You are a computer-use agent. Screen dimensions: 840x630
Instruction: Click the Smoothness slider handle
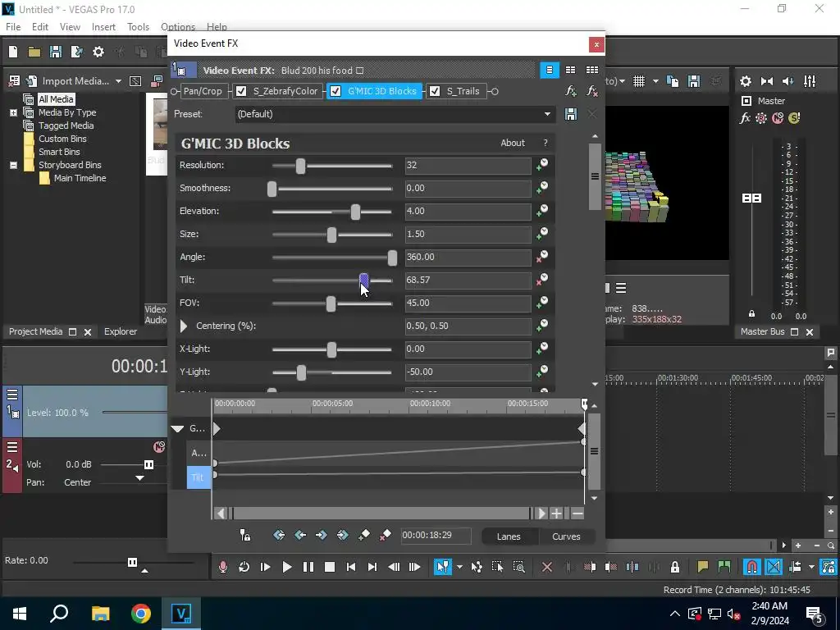click(272, 189)
